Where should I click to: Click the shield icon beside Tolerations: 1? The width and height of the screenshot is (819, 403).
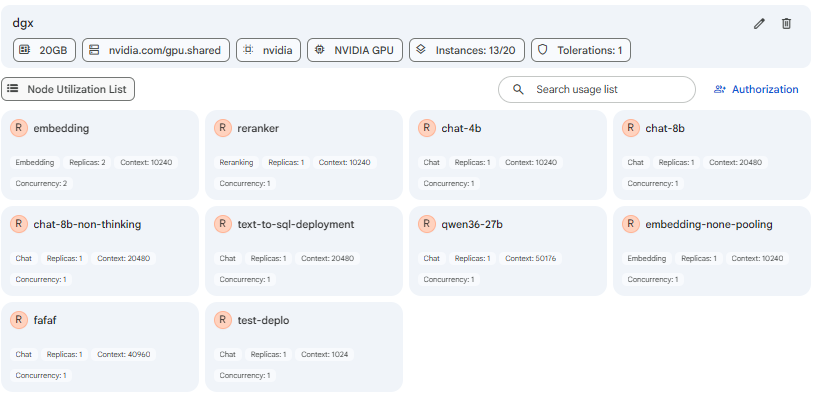tap(543, 50)
